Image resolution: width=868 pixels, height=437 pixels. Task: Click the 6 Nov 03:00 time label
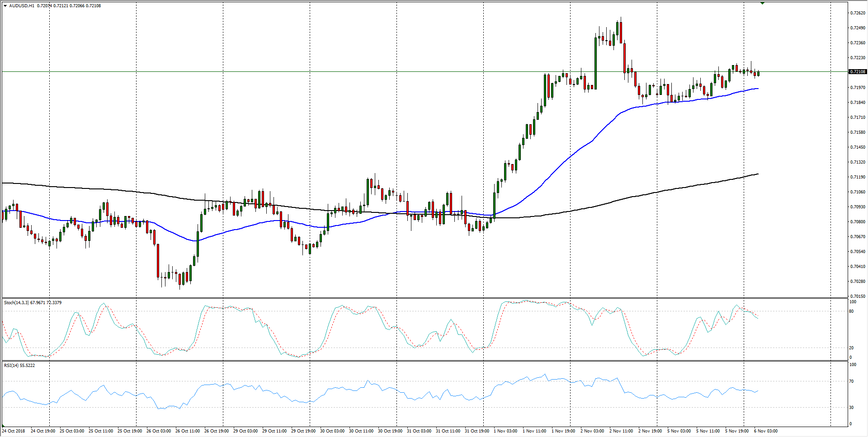point(766,431)
